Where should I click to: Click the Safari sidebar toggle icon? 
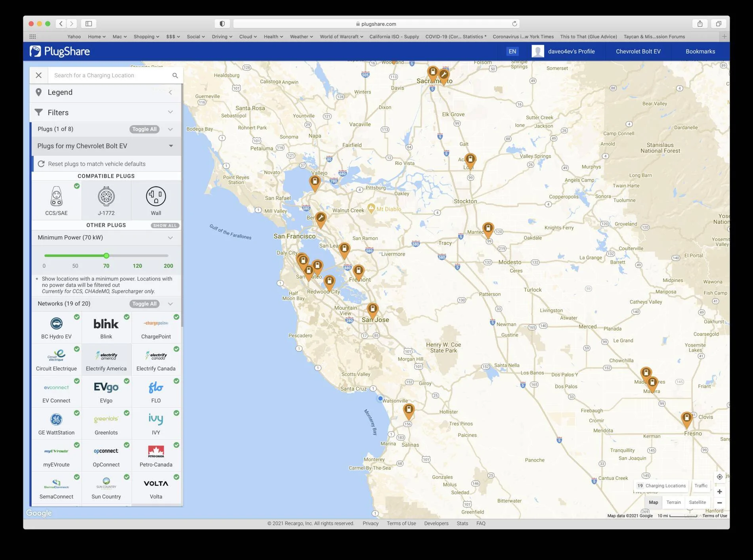click(x=89, y=24)
